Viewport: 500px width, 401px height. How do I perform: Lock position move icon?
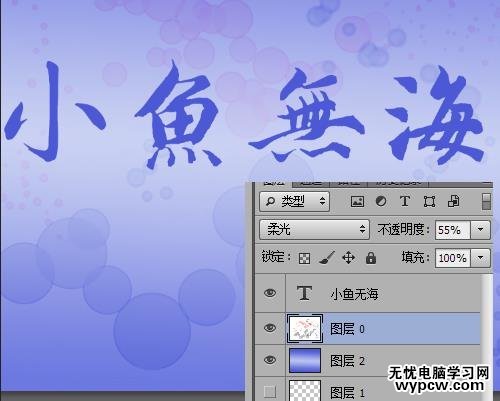(x=349, y=258)
